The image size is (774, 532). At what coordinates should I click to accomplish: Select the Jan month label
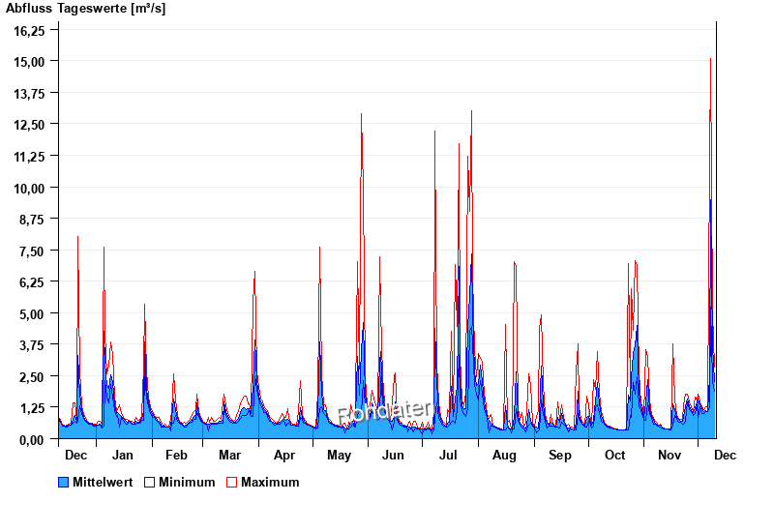point(123,455)
